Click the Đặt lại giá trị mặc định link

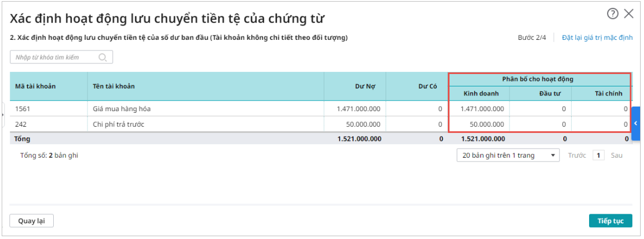point(597,38)
